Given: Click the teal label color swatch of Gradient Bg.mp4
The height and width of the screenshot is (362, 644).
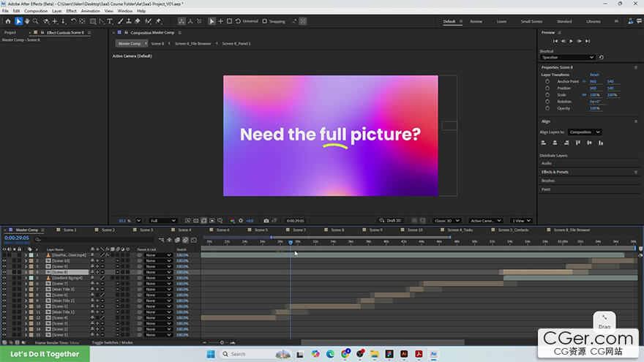Looking at the screenshot, I should [31, 278].
